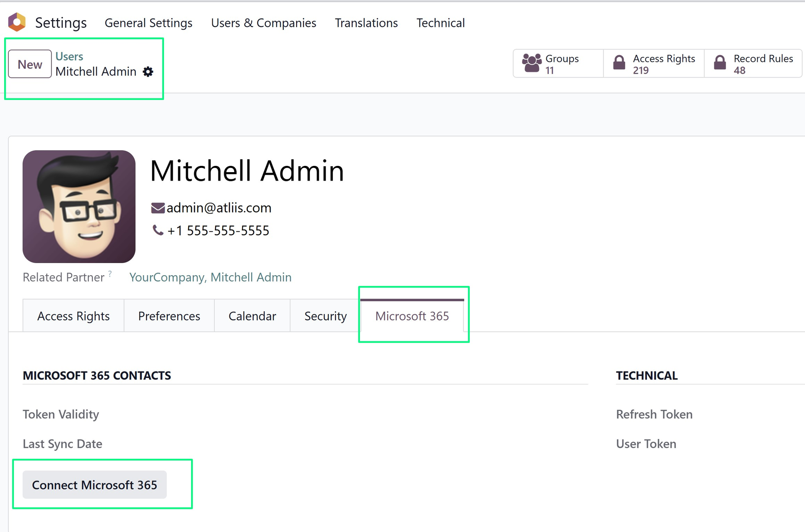
Task: Click the help question mark beside Related Partner
Action: pos(110,274)
